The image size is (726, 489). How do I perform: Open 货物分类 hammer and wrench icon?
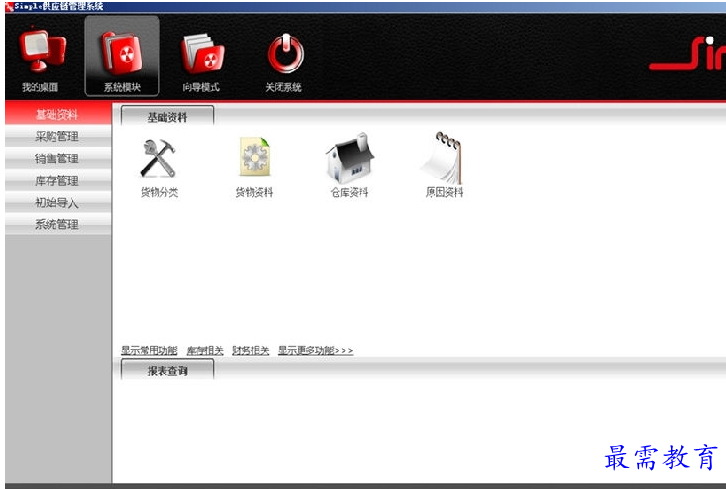[158, 158]
